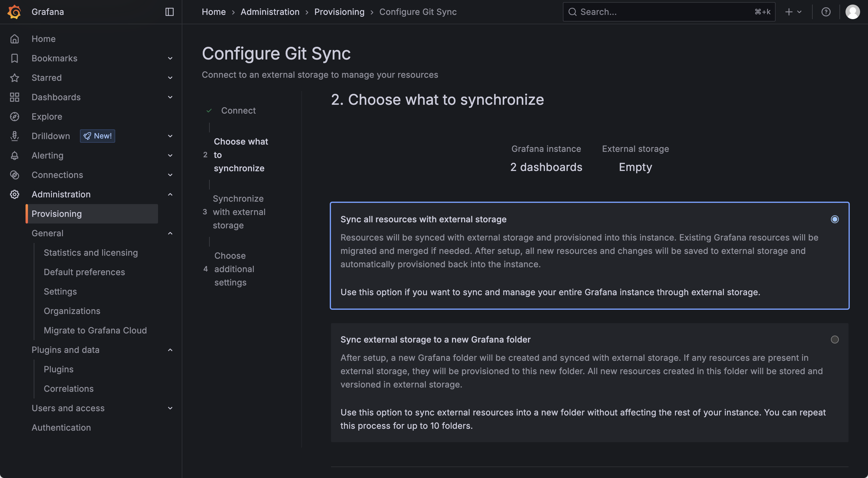Click the plus New icon in top bar
Image resolution: width=868 pixels, height=478 pixels.
click(788, 12)
